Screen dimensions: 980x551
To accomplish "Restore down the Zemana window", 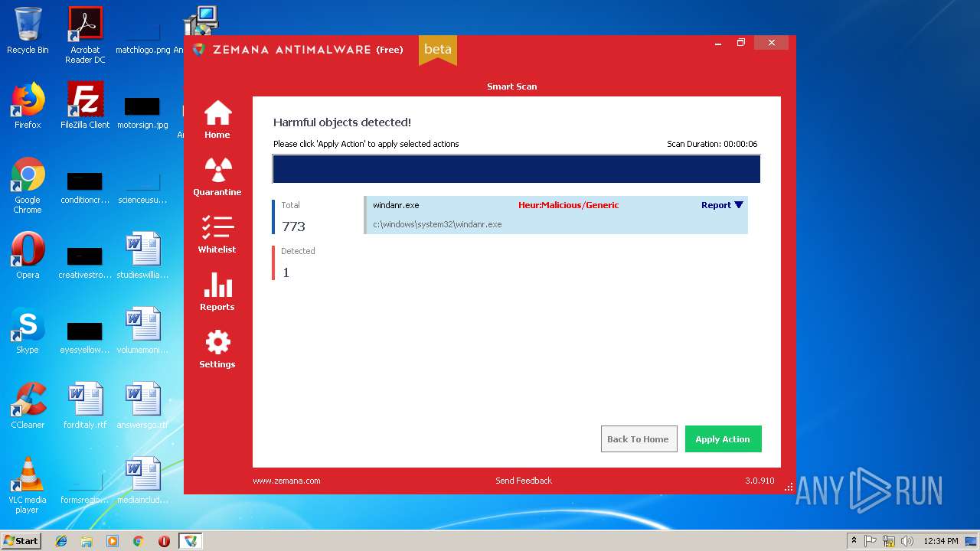I will pos(740,43).
